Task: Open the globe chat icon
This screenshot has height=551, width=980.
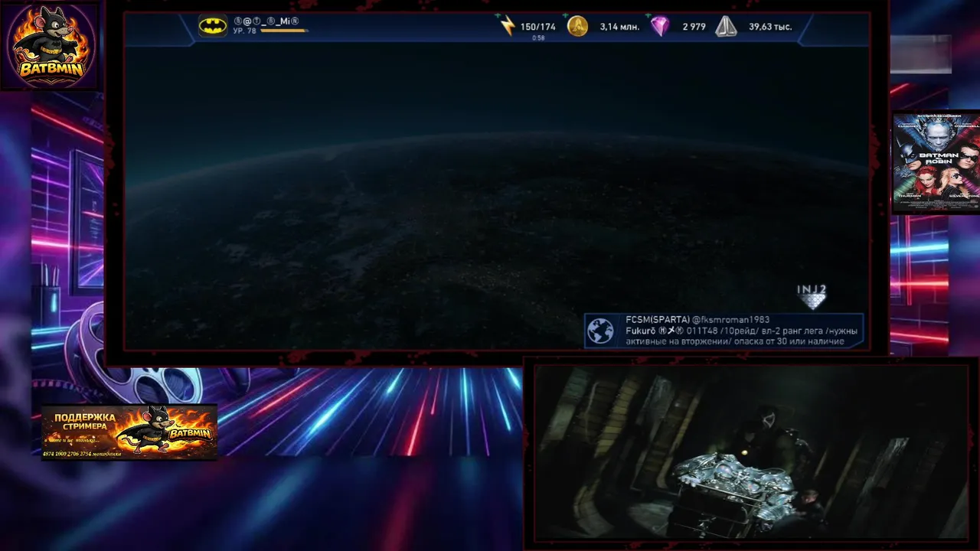Action: click(601, 331)
